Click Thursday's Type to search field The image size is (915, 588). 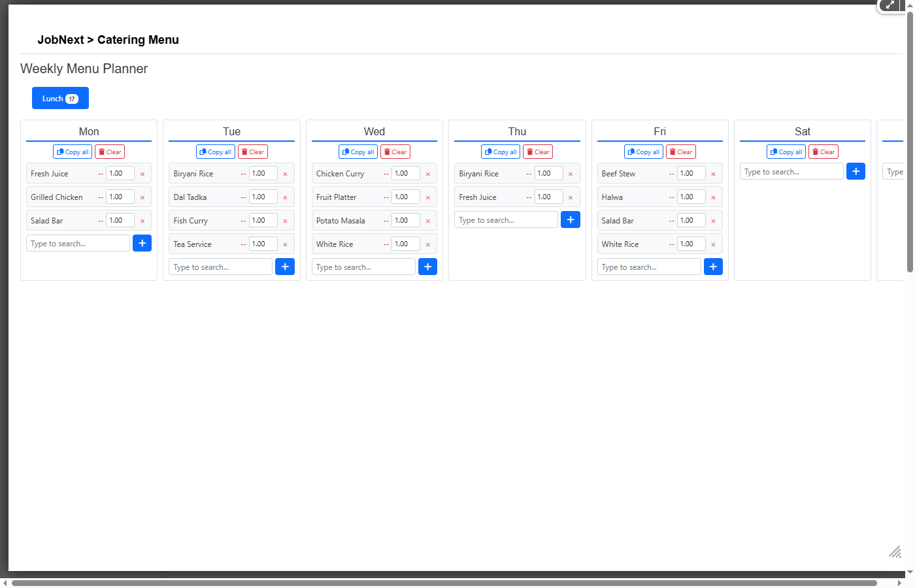click(x=505, y=220)
